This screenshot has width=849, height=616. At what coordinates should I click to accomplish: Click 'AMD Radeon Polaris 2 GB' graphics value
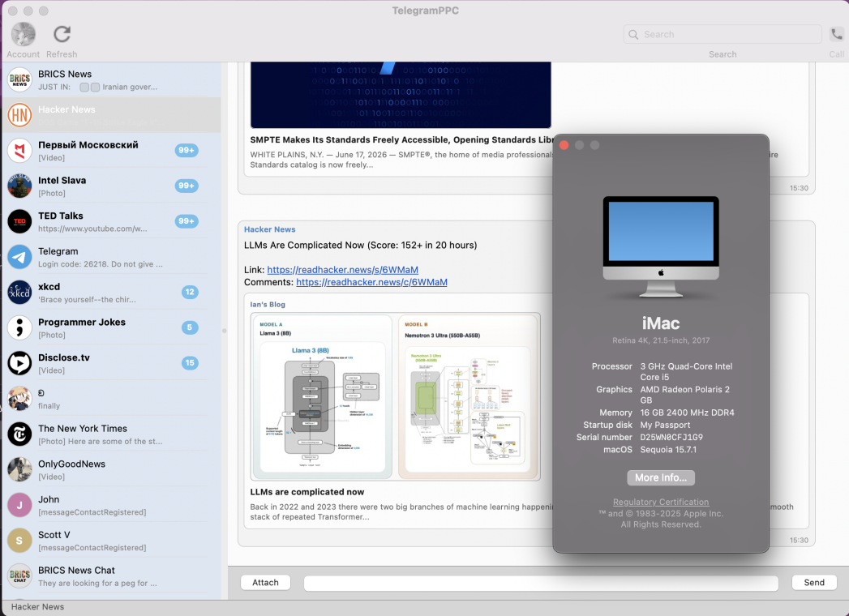pos(685,395)
